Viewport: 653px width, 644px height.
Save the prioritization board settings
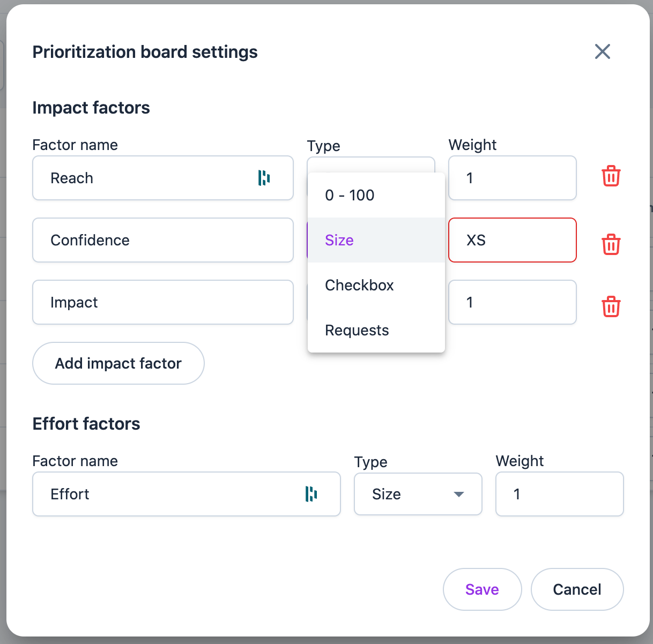tap(481, 589)
